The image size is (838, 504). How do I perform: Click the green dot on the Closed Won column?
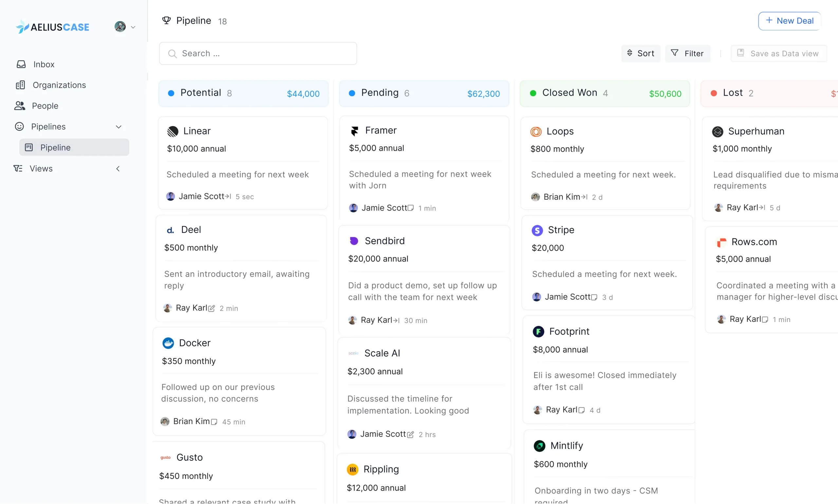click(533, 93)
